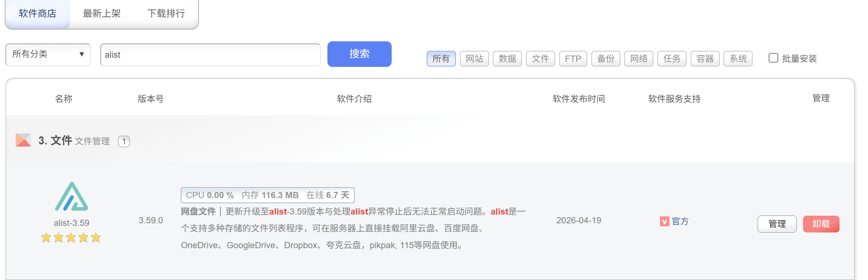Open the 所有分类 category dropdown
This screenshot has width=868, height=280.
pos(48,54)
